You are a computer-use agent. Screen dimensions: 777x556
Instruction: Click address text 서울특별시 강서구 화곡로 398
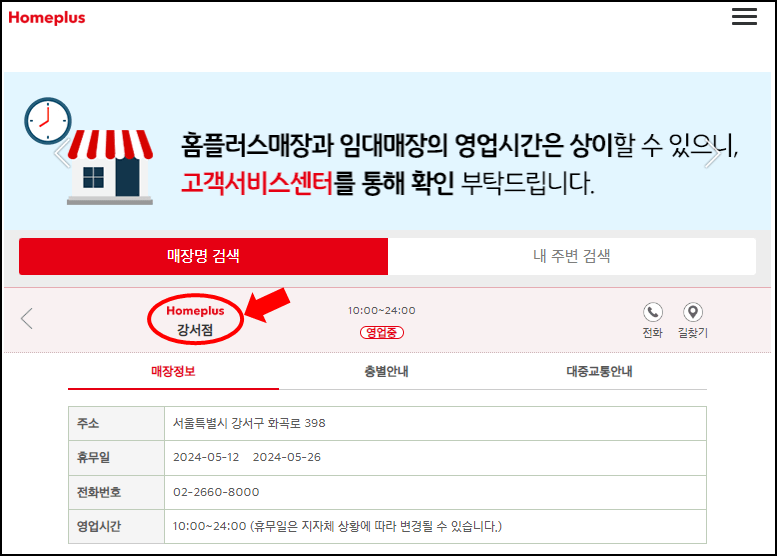[x=249, y=423]
